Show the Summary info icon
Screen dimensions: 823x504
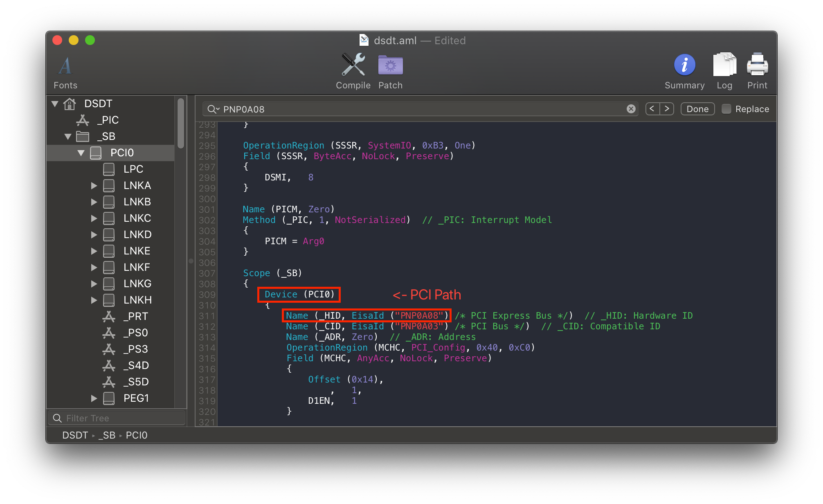pos(684,65)
